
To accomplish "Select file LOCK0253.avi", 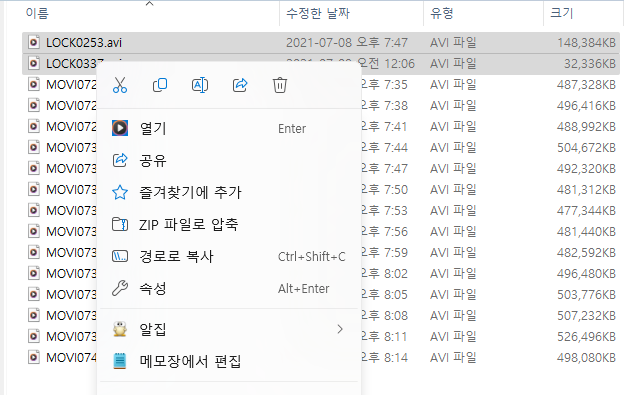I will [84, 43].
